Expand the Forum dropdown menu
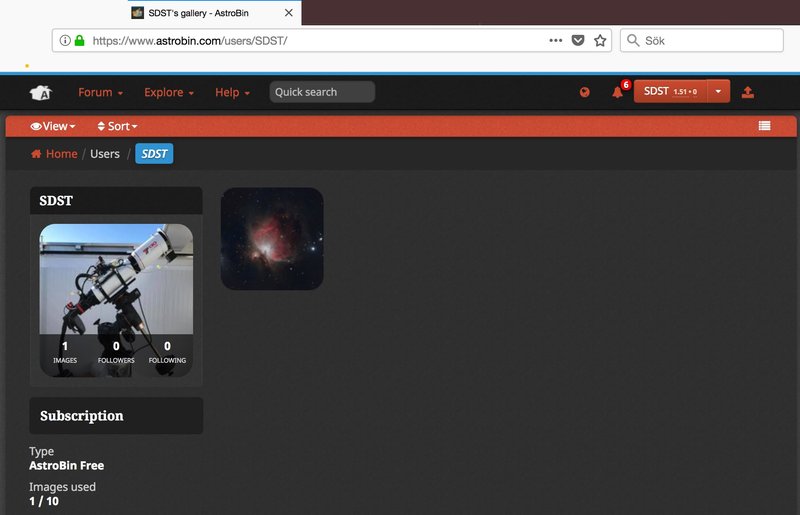 point(100,92)
